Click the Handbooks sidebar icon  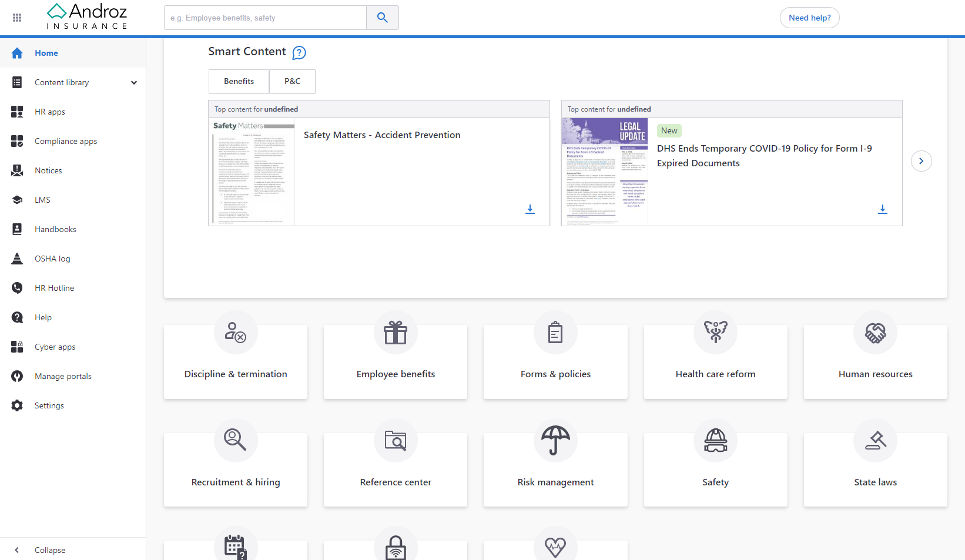17,229
